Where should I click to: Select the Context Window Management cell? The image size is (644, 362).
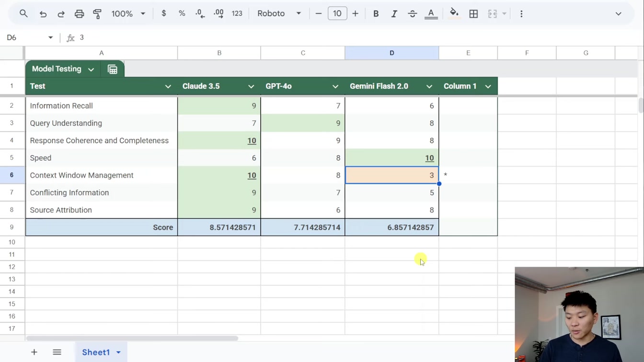pyautogui.click(x=101, y=175)
